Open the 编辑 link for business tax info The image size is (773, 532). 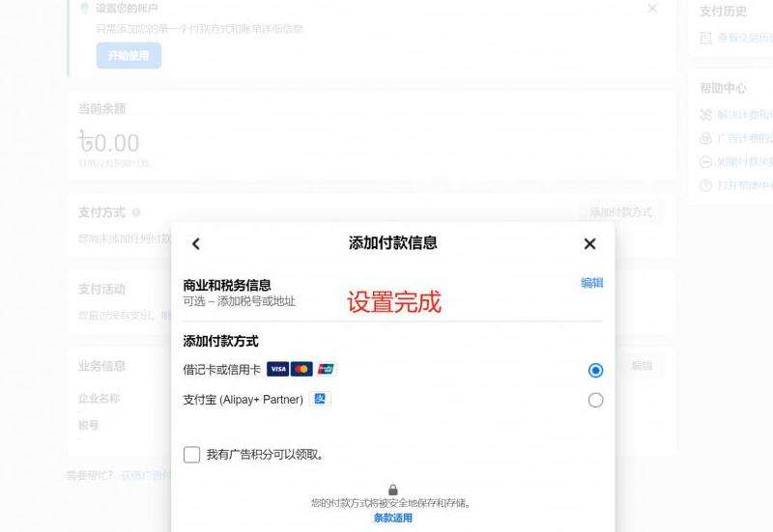click(x=591, y=283)
